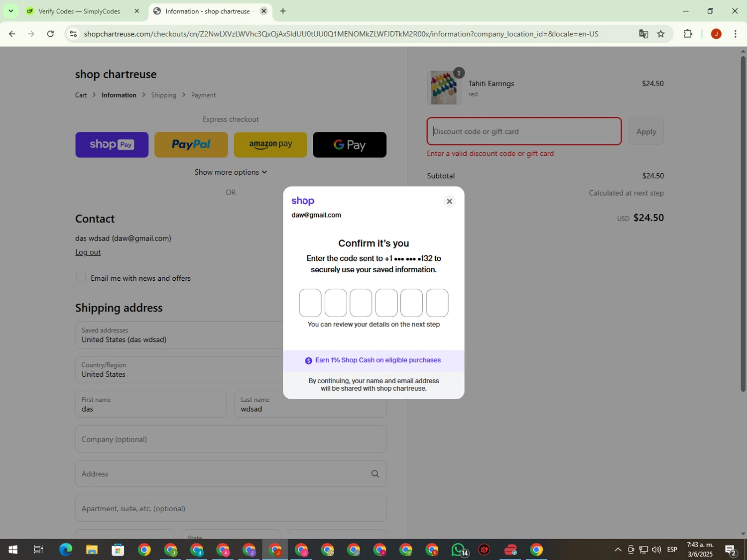Image resolution: width=747 pixels, height=560 pixels.
Task: Click the Company (optional) field
Action: [x=231, y=439]
